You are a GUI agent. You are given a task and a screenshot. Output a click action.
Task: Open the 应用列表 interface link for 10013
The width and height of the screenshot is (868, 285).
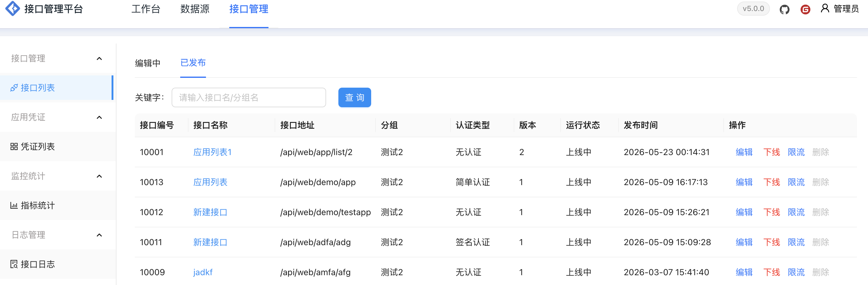click(x=210, y=182)
